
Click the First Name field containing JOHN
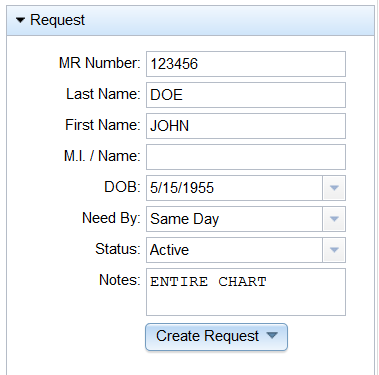[x=246, y=126]
